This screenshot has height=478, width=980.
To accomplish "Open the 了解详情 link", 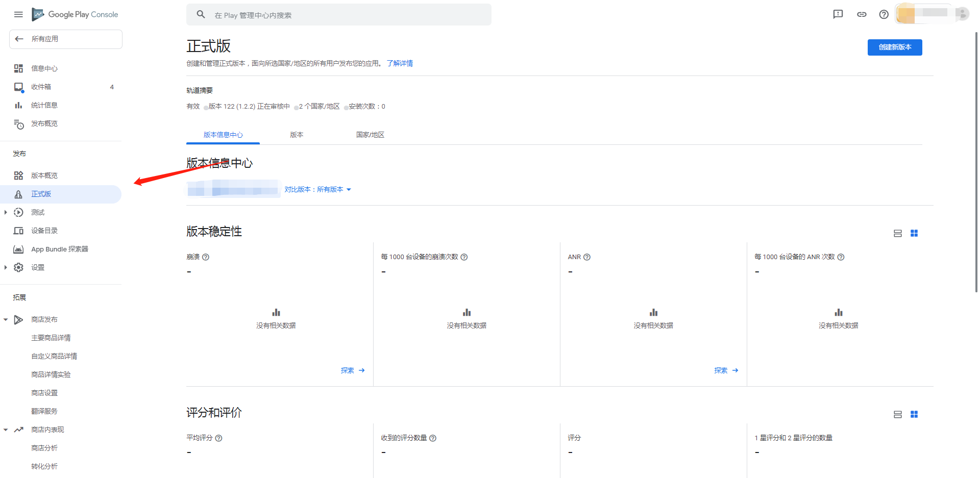I will coord(400,63).
